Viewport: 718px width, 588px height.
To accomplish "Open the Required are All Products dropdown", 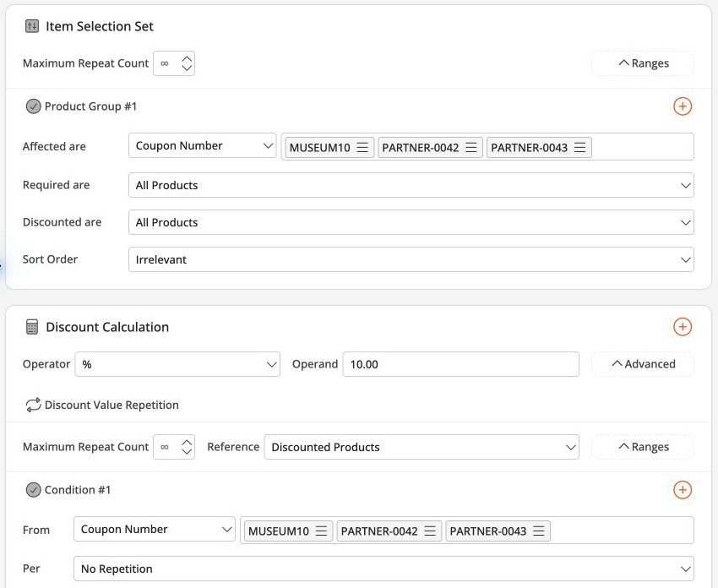I will tap(411, 185).
